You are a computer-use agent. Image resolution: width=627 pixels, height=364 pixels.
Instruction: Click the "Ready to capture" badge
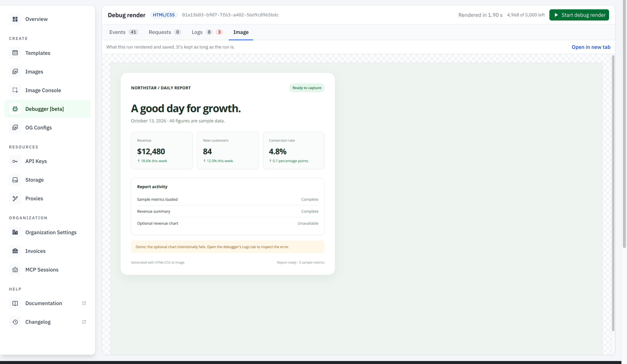307,88
